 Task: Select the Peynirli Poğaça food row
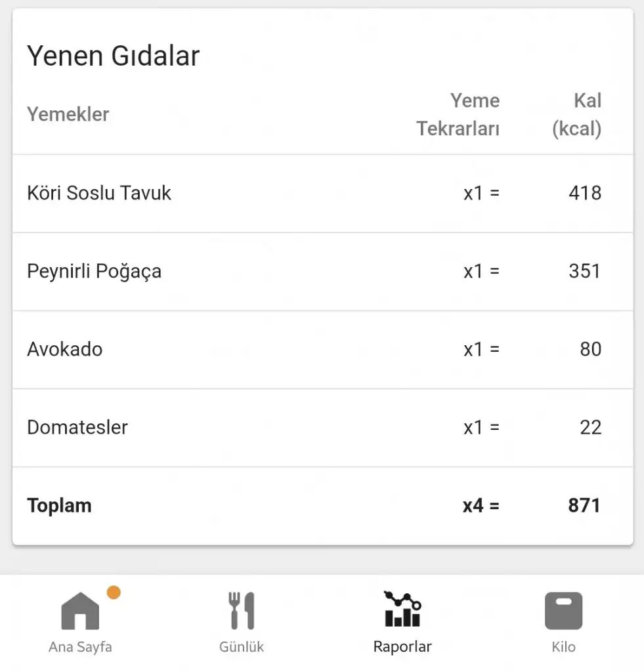(94, 271)
